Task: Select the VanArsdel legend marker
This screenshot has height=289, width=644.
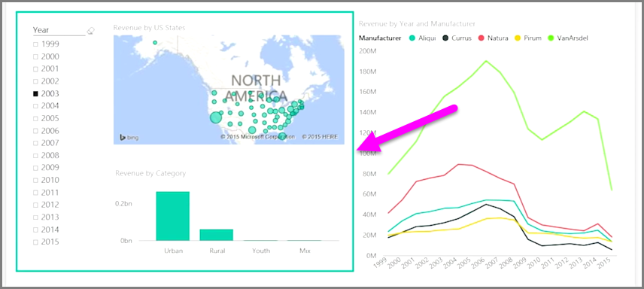Action: pyautogui.click(x=550, y=38)
